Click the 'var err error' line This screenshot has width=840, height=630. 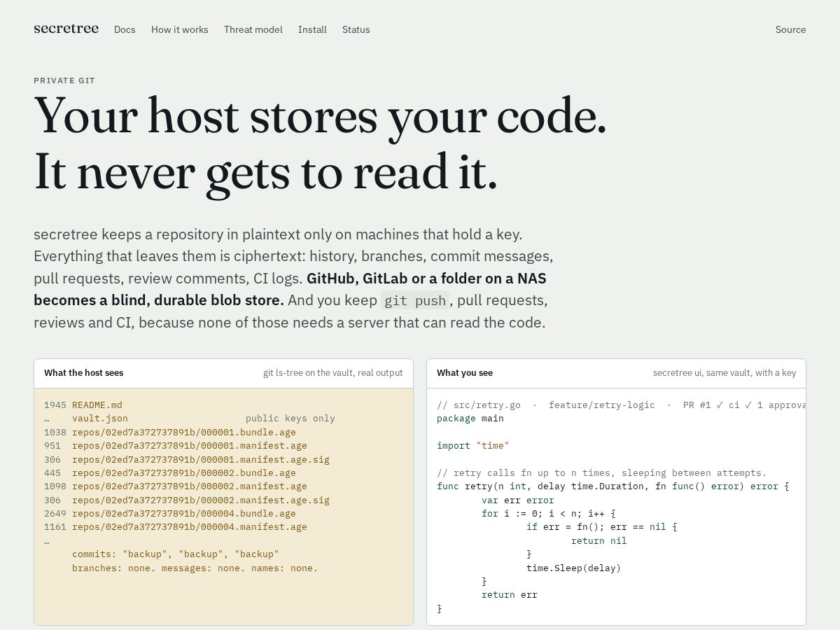(x=518, y=500)
